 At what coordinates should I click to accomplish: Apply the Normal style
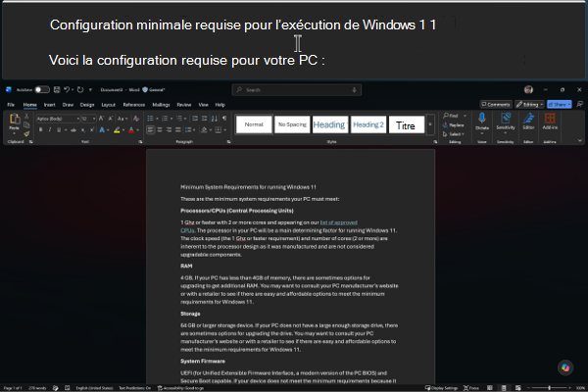pos(254,124)
